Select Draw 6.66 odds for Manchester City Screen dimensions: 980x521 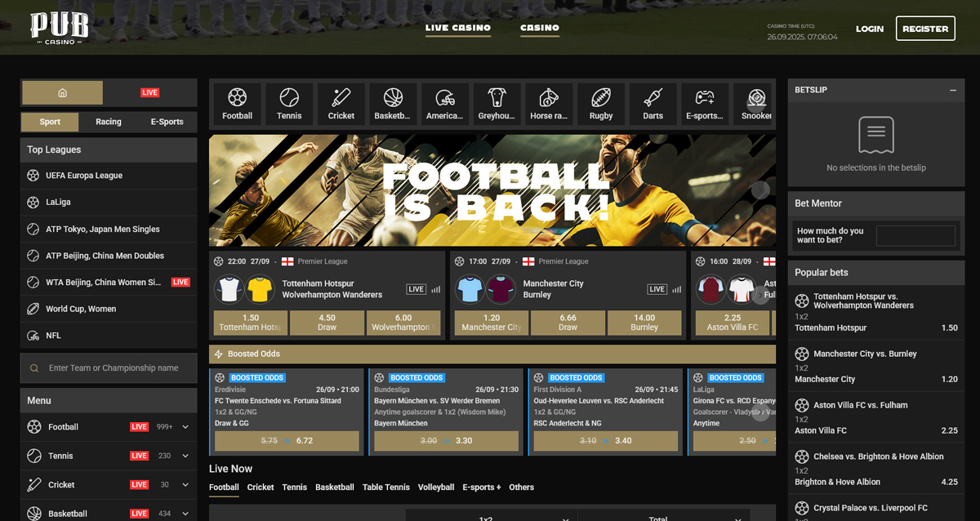[568, 323]
